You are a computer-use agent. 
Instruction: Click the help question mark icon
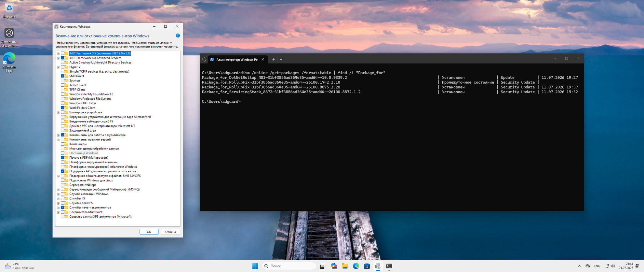[x=178, y=36]
